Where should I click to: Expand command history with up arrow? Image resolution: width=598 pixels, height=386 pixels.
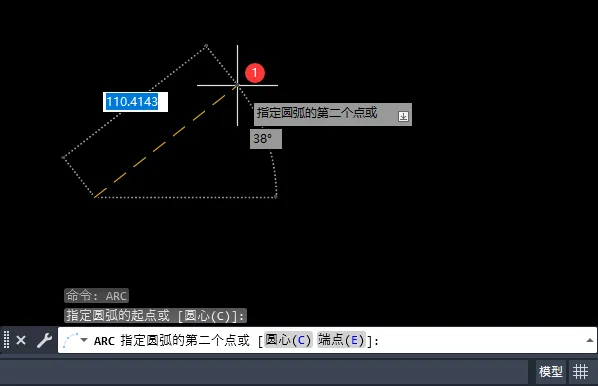click(590, 340)
